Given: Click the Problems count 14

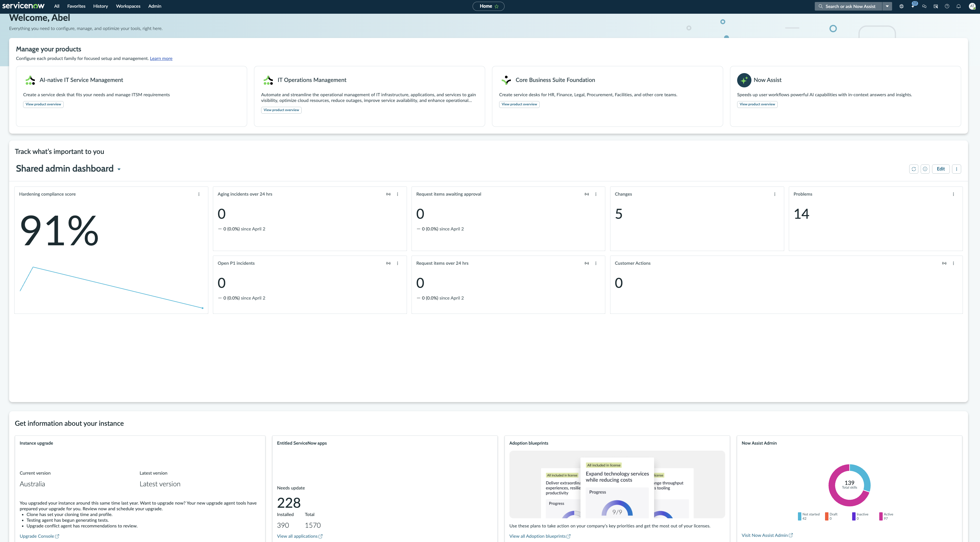Looking at the screenshot, I should click(801, 214).
